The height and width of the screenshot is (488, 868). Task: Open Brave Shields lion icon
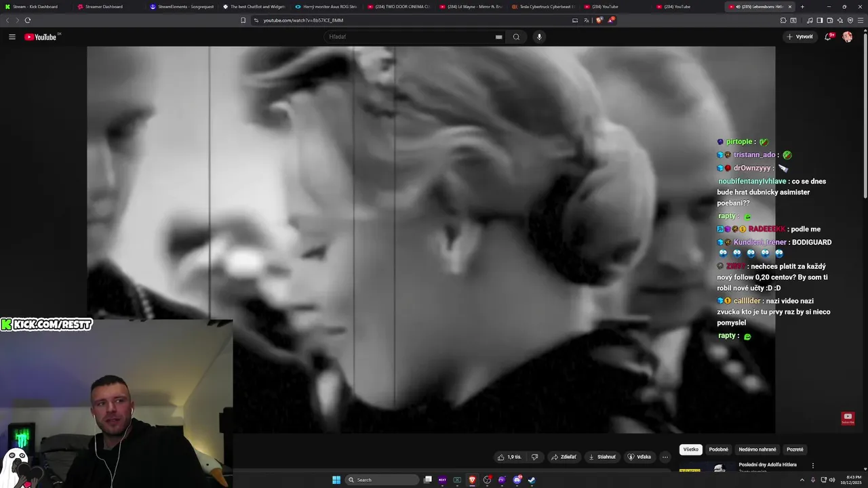click(x=599, y=20)
